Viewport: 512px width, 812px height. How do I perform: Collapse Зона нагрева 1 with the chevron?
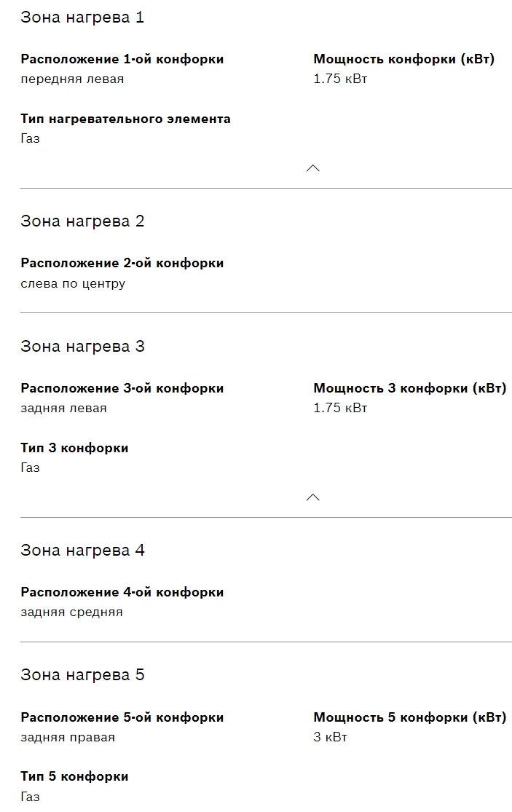point(313,168)
